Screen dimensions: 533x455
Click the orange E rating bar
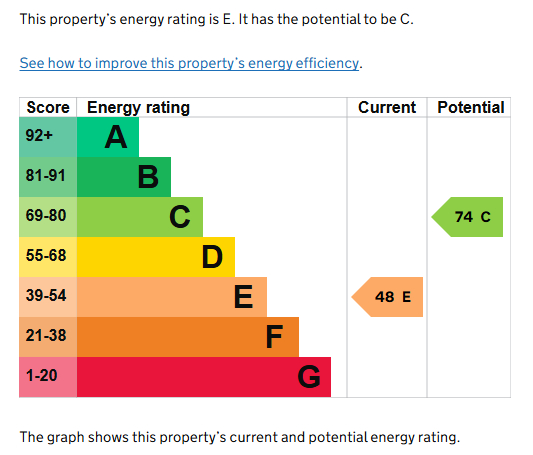pyautogui.click(x=172, y=297)
